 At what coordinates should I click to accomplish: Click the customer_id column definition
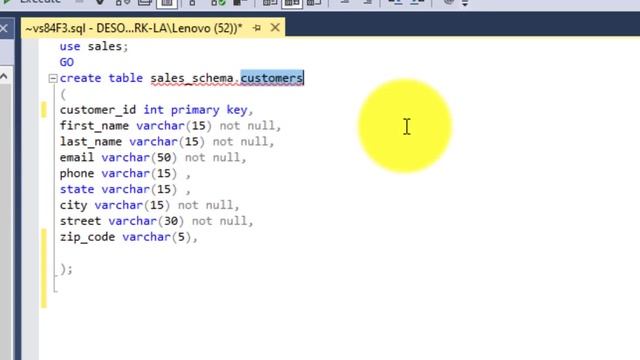tap(157, 110)
